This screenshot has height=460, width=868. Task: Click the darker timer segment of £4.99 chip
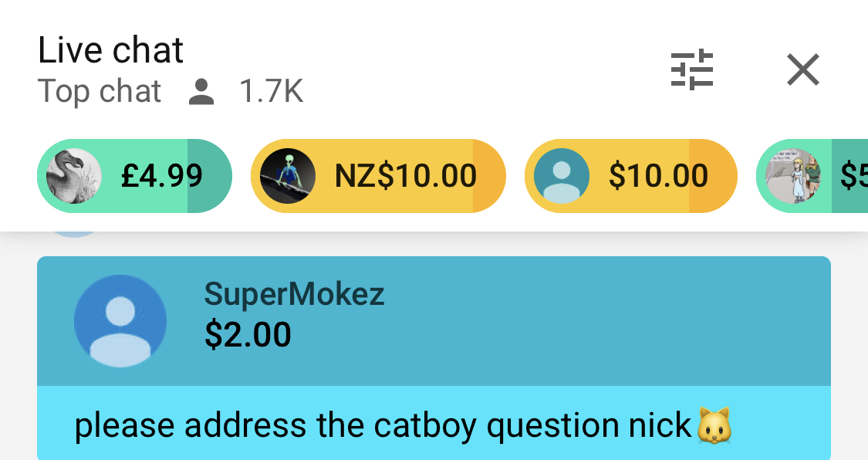[x=209, y=176]
